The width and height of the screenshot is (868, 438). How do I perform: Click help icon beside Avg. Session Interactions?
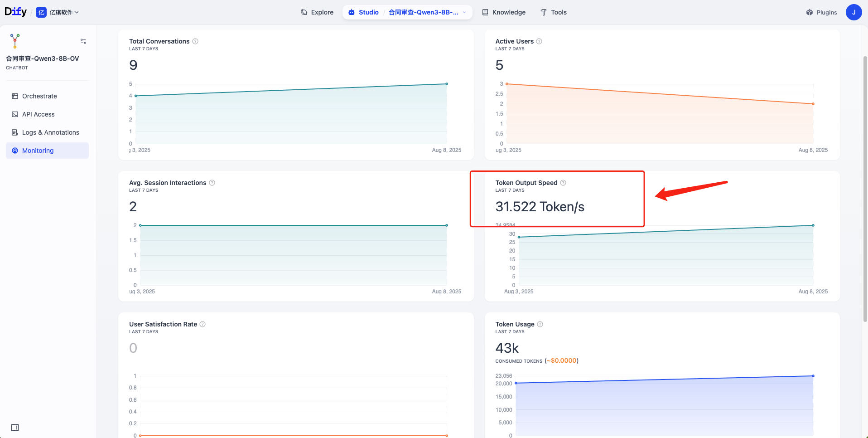(x=212, y=183)
